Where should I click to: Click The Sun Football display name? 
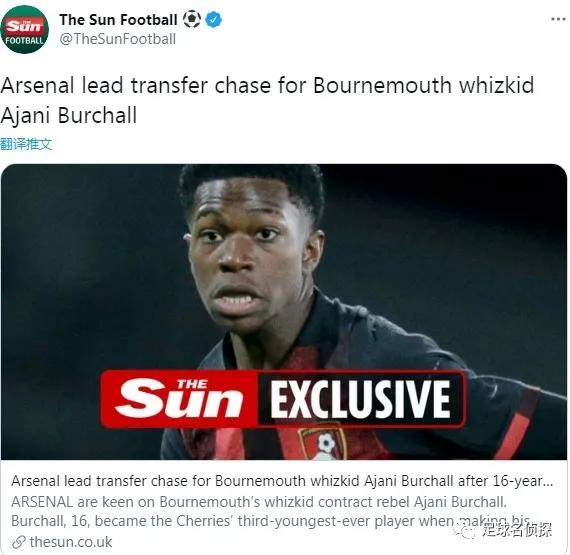click(x=119, y=20)
